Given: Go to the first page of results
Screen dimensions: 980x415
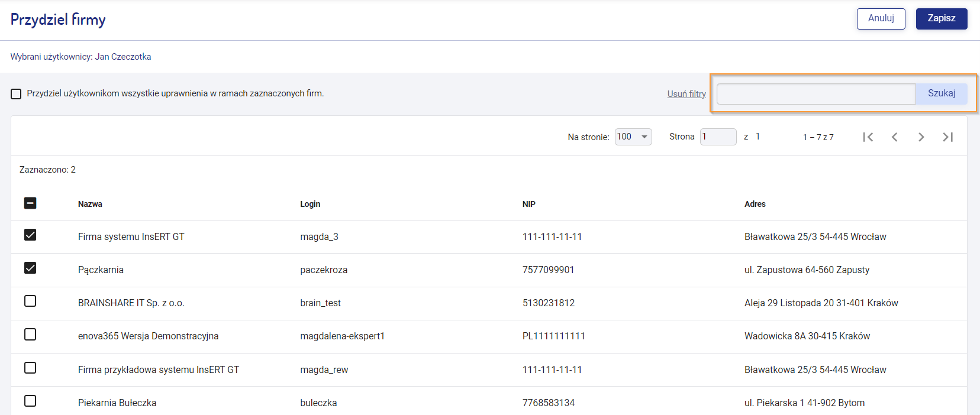Looking at the screenshot, I should point(868,137).
